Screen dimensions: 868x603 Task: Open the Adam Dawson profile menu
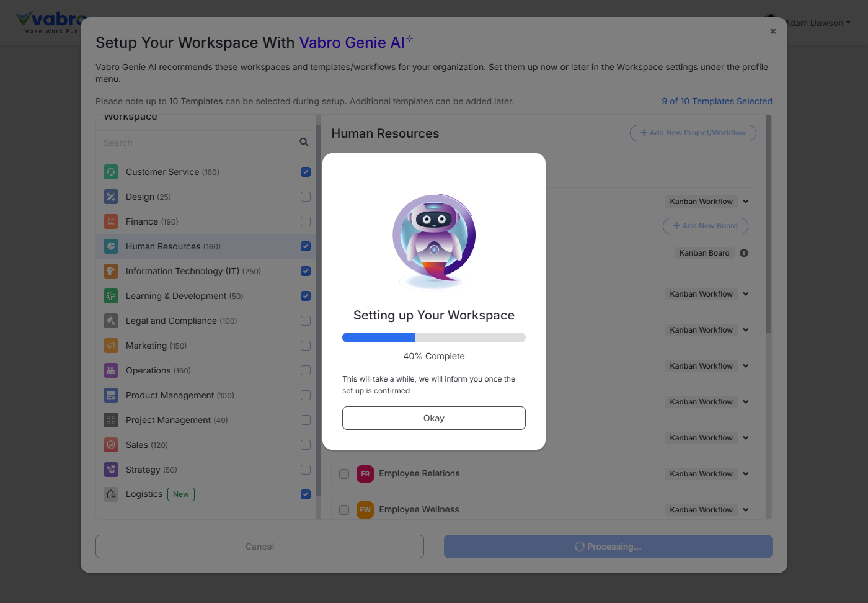pyautogui.click(x=817, y=23)
